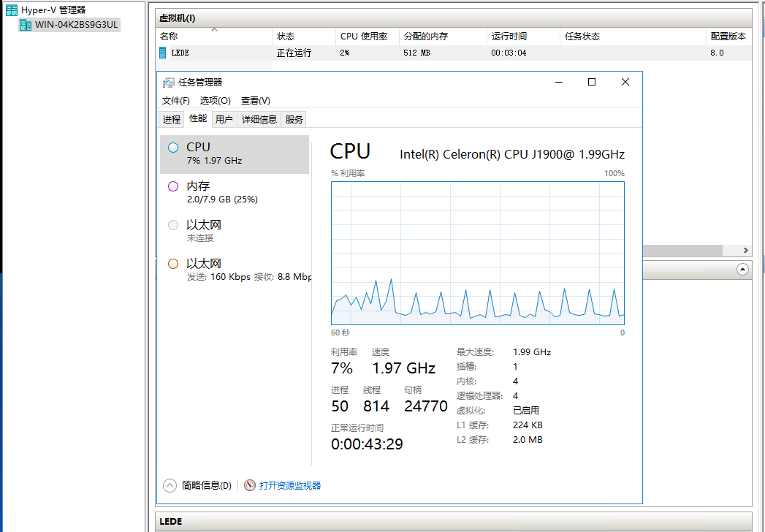Switch to the 服务 tab
The image size is (765, 532).
click(x=294, y=120)
